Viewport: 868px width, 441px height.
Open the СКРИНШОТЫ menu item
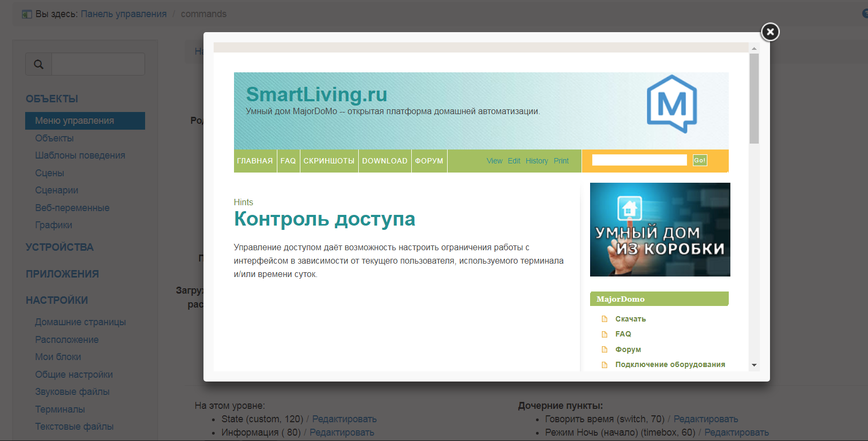tap(329, 161)
